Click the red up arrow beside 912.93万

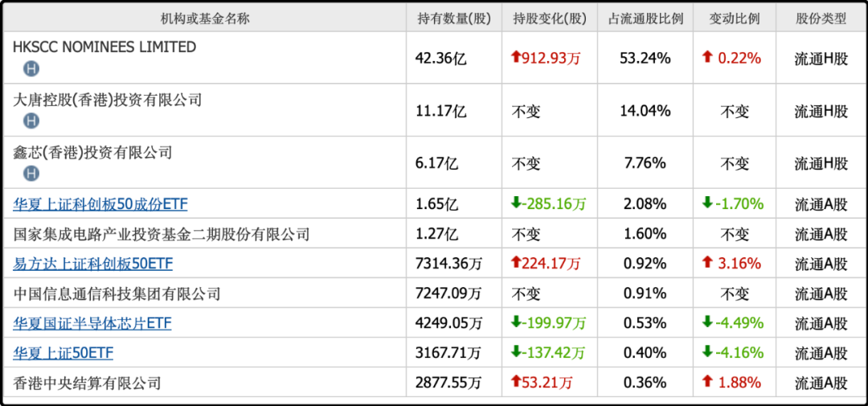pos(516,57)
